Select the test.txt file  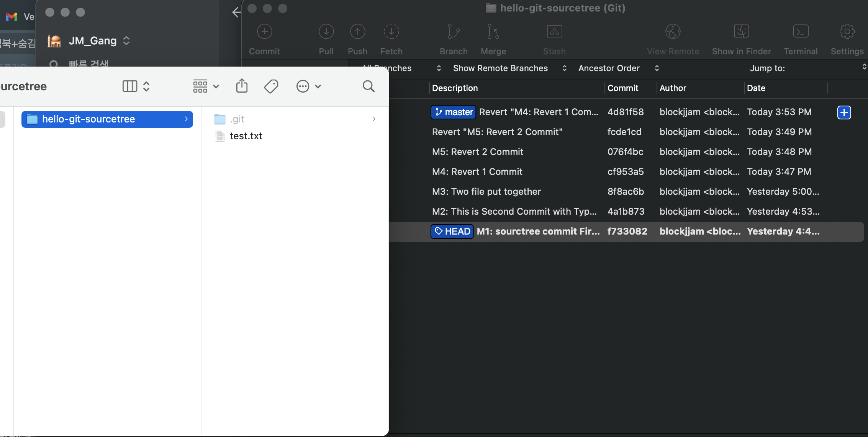[246, 136]
